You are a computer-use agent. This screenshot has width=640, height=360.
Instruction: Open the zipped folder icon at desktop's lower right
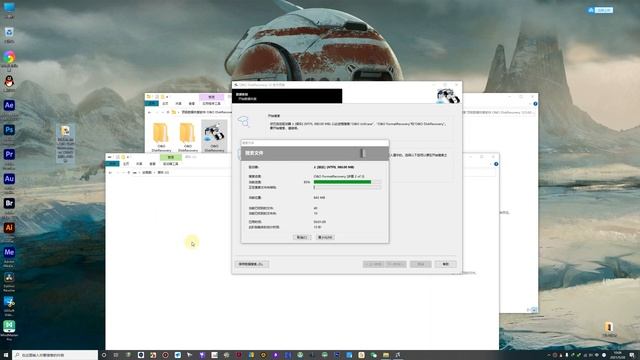pyautogui.click(x=609, y=328)
